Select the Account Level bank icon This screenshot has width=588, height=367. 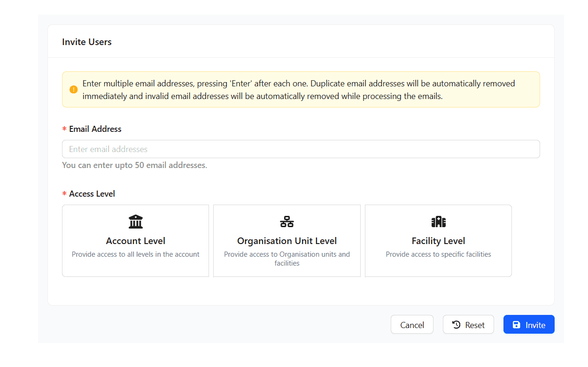[x=135, y=221]
